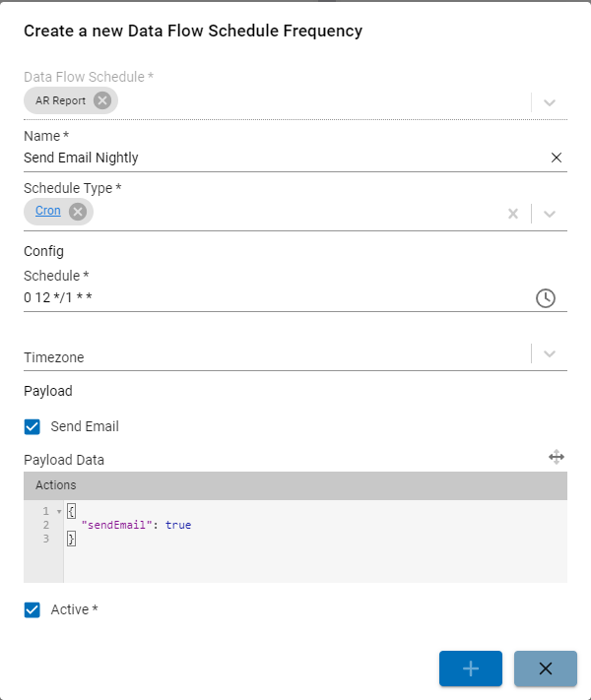Click the true value in JSON
591x700 pixels.
178,525
